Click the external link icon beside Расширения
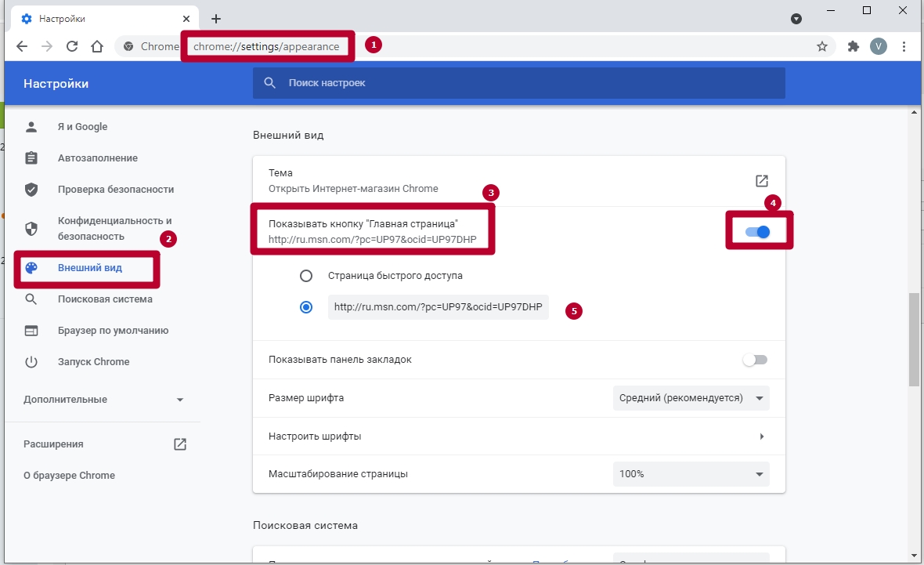The width and height of the screenshot is (924, 565). (x=180, y=444)
